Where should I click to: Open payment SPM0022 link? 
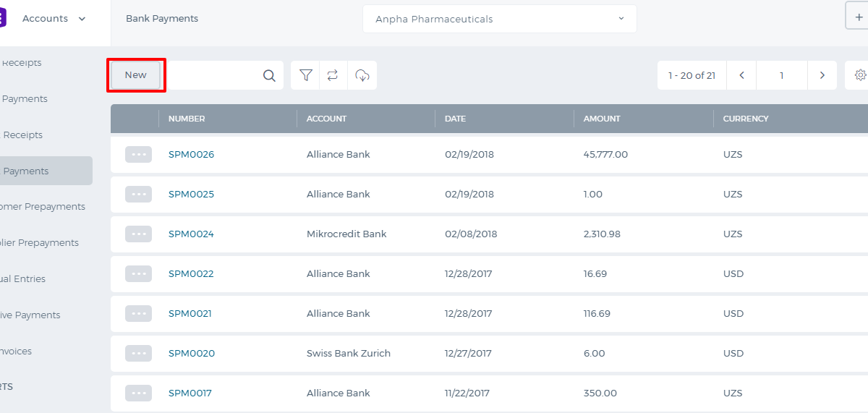coord(191,273)
